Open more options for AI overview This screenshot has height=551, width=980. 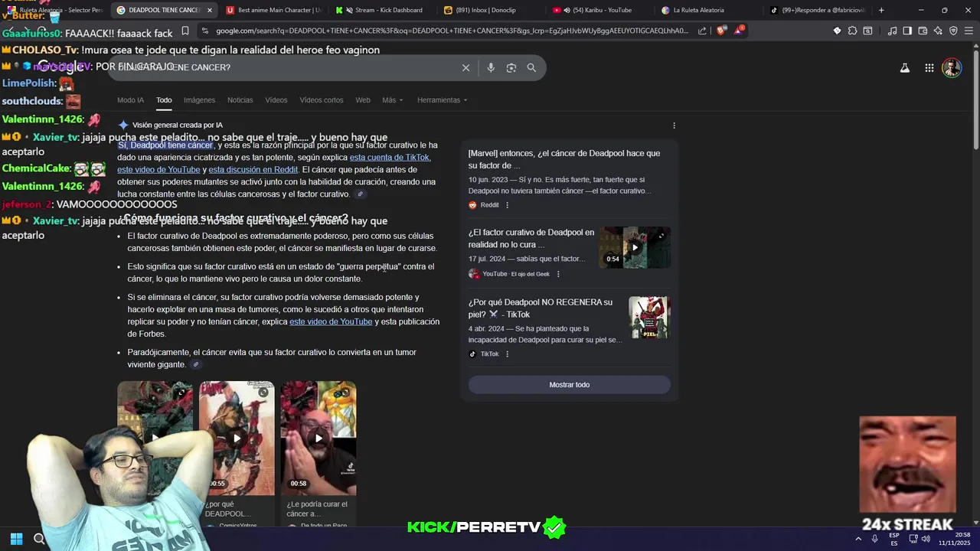click(674, 126)
